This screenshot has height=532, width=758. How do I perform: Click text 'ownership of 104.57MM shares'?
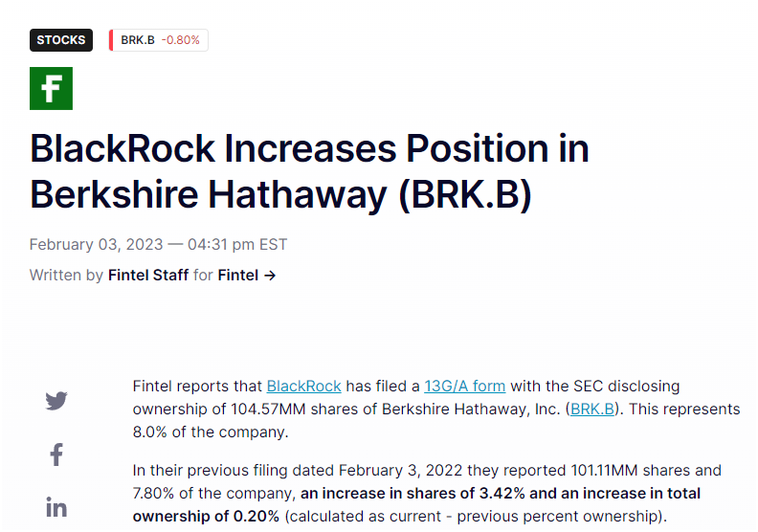246,409
